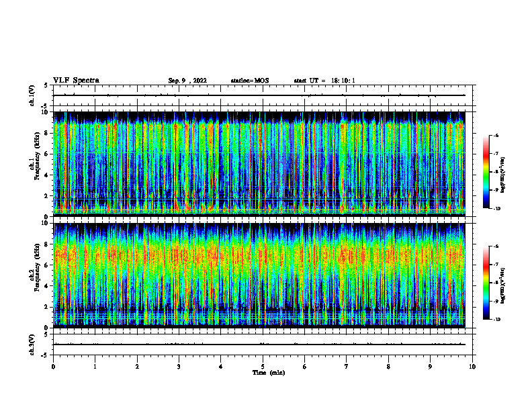Click the time axis tick label 5
Image resolution: width=532 pixels, height=411 pixels.
tap(263, 367)
